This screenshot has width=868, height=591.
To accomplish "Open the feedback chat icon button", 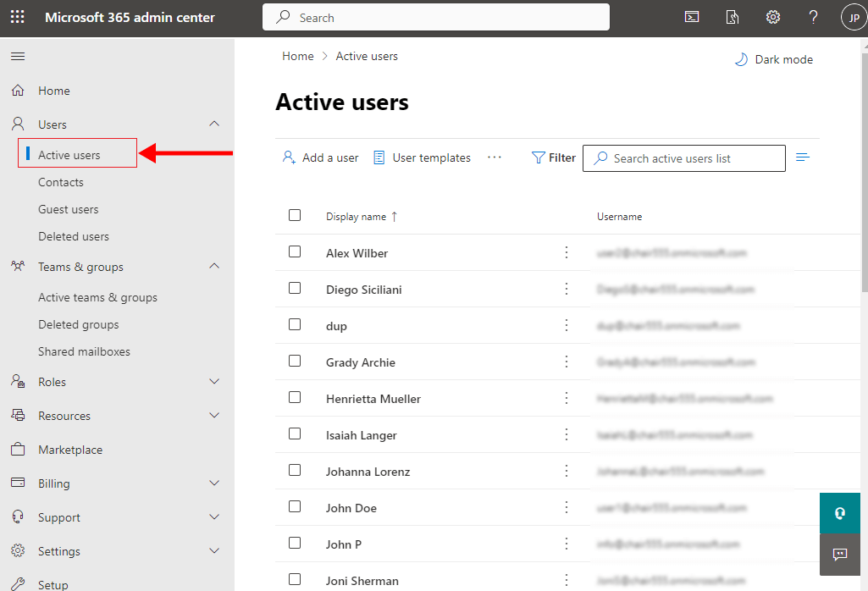I will pyautogui.click(x=840, y=555).
